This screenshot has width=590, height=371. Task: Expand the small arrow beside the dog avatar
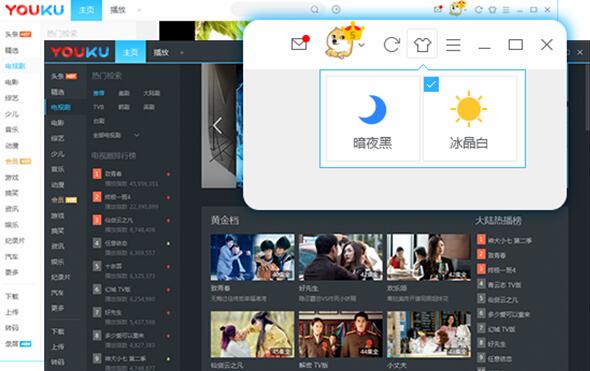[x=362, y=46]
